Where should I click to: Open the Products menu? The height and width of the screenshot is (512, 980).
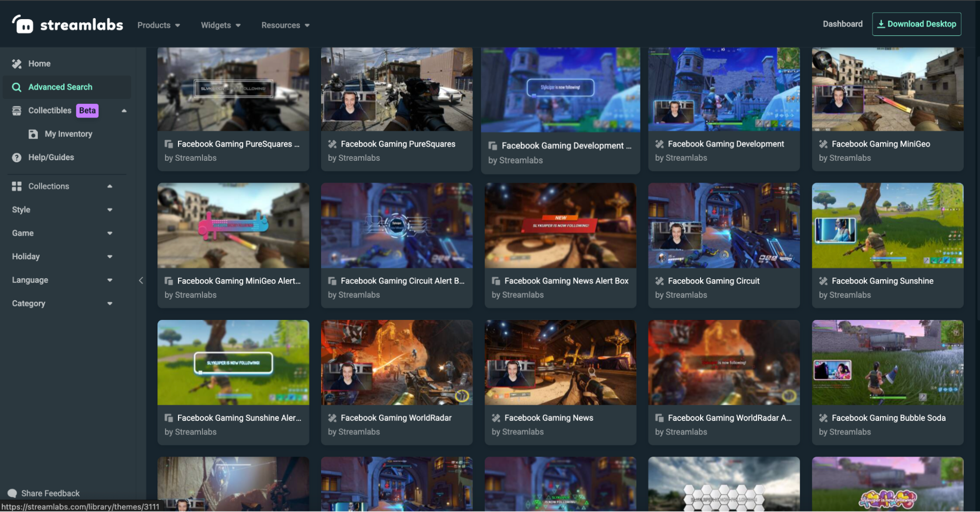pyautogui.click(x=158, y=25)
